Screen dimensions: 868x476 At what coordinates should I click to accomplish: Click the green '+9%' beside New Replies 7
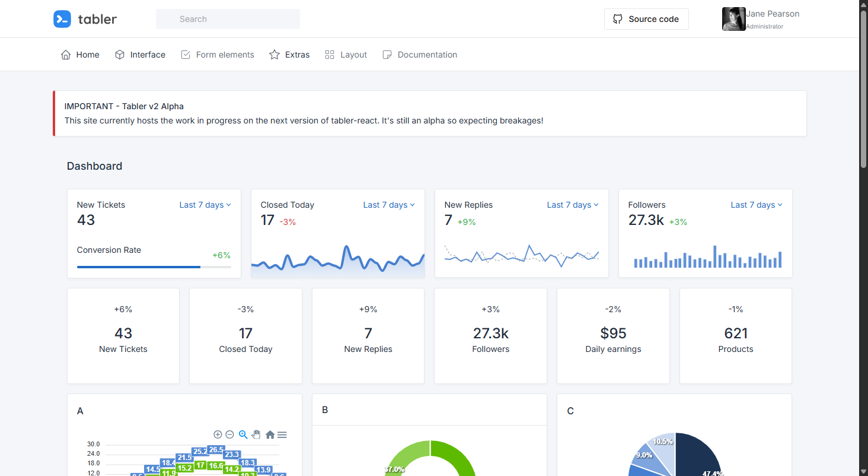point(467,222)
